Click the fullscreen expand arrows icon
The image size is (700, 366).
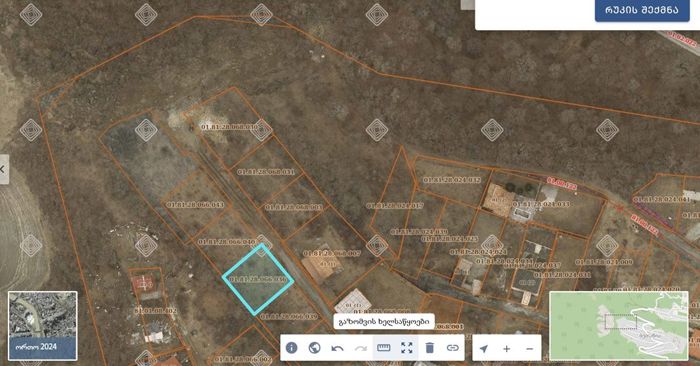tap(407, 348)
